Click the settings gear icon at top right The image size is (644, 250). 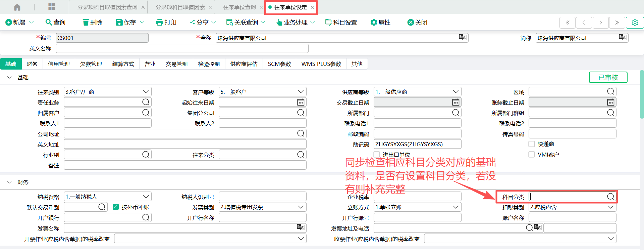click(635, 23)
